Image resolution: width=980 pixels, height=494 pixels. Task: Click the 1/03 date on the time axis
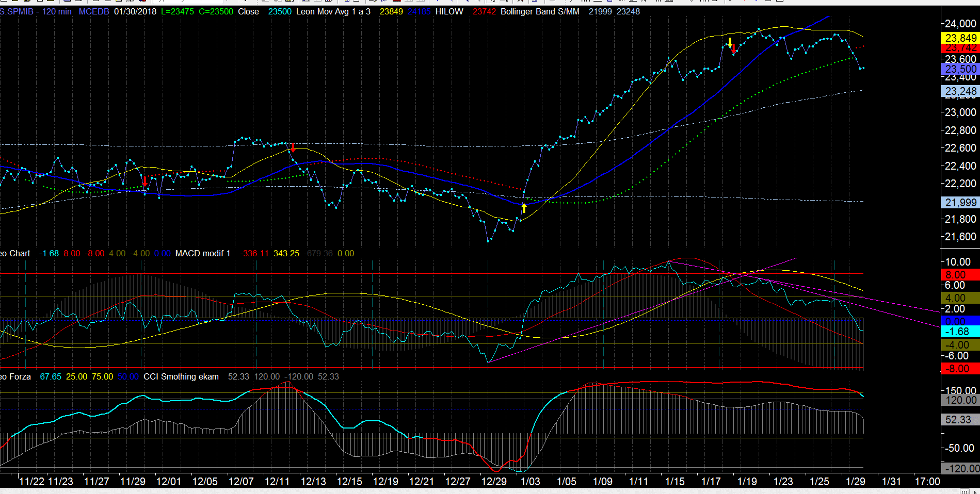530,482
